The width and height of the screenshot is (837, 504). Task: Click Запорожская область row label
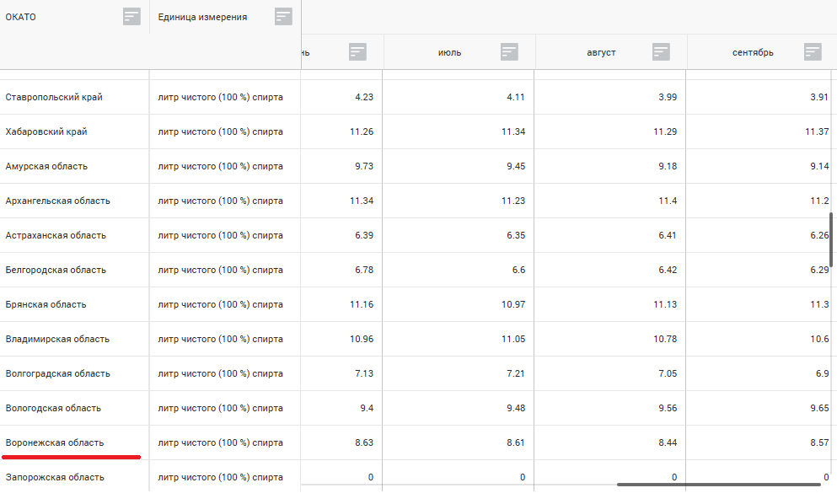click(55, 477)
